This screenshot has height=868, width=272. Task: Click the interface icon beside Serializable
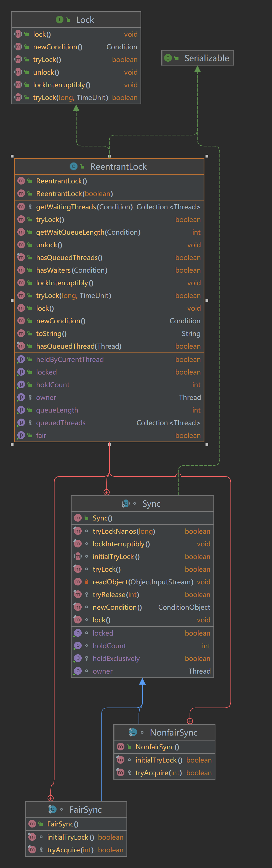(x=168, y=58)
